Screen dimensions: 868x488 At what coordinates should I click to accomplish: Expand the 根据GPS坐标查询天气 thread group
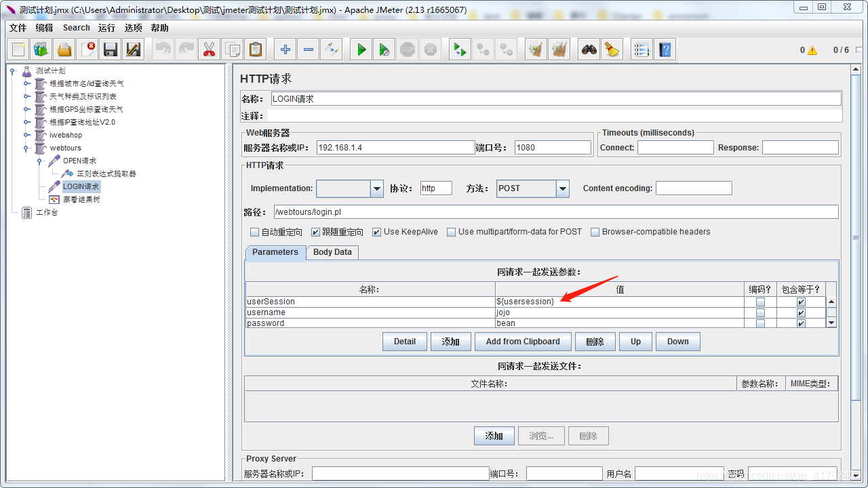coord(26,109)
